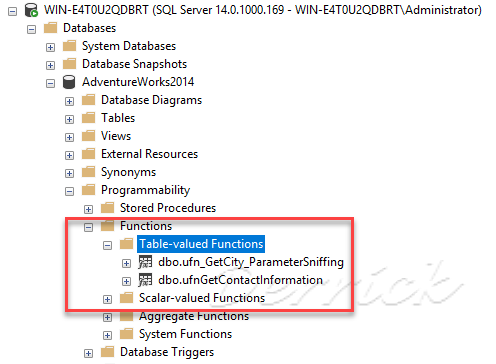Screen dimensions: 496x364
Task: Expand the Scalar-valued Functions node
Action: tap(107, 300)
